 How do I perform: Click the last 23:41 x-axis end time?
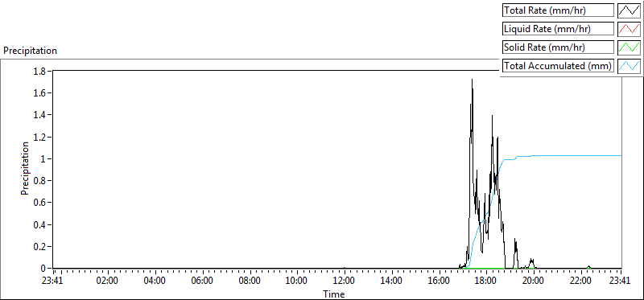(x=619, y=282)
